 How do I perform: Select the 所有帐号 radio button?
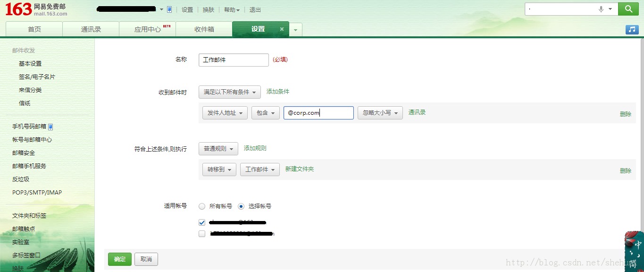click(202, 206)
